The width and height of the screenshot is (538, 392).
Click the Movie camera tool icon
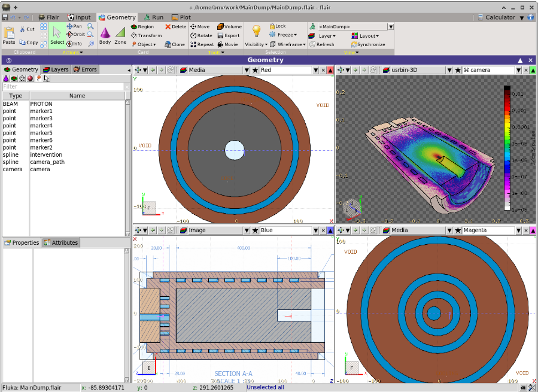pyautogui.click(x=220, y=44)
